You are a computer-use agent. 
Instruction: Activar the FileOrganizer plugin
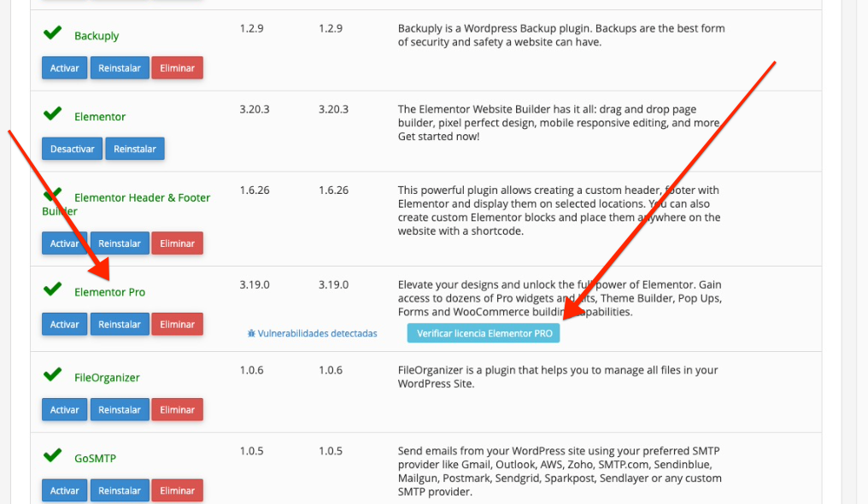coord(64,410)
